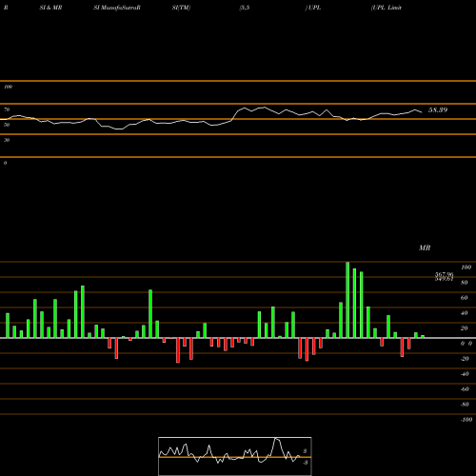Click the 'MR' indicator label

425,248
